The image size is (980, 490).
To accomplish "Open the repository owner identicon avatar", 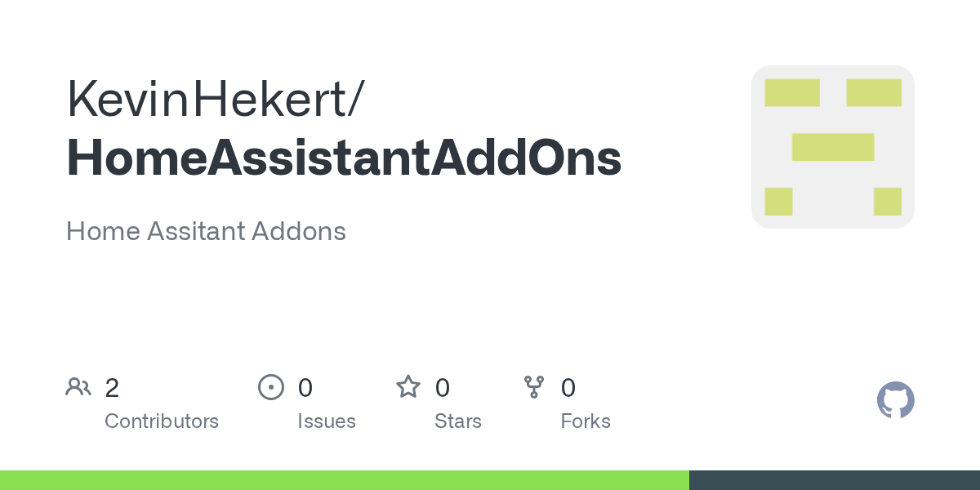I will 832,147.
